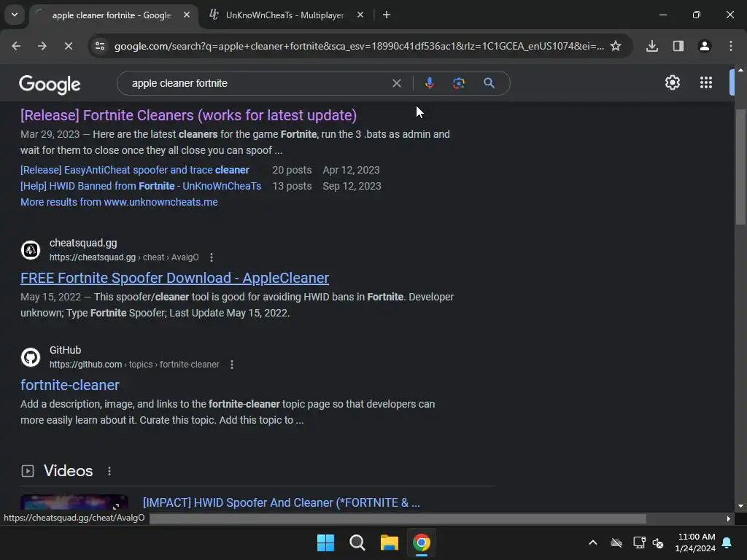Open options for cheatsquad.gg result
Image resolution: width=747 pixels, height=560 pixels.
point(212,257)
